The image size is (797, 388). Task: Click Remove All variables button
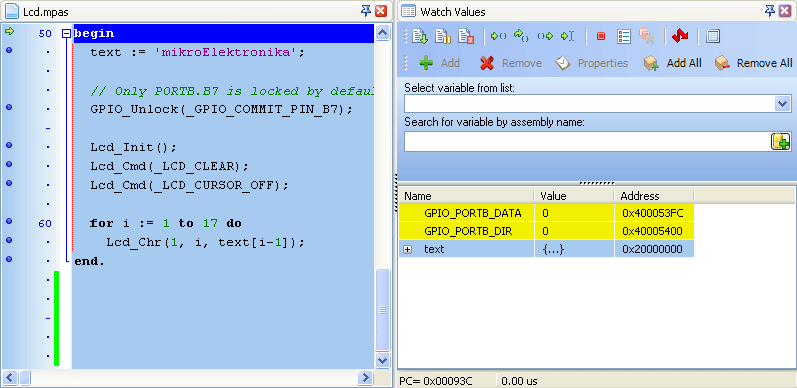click(x=753, y=63)
